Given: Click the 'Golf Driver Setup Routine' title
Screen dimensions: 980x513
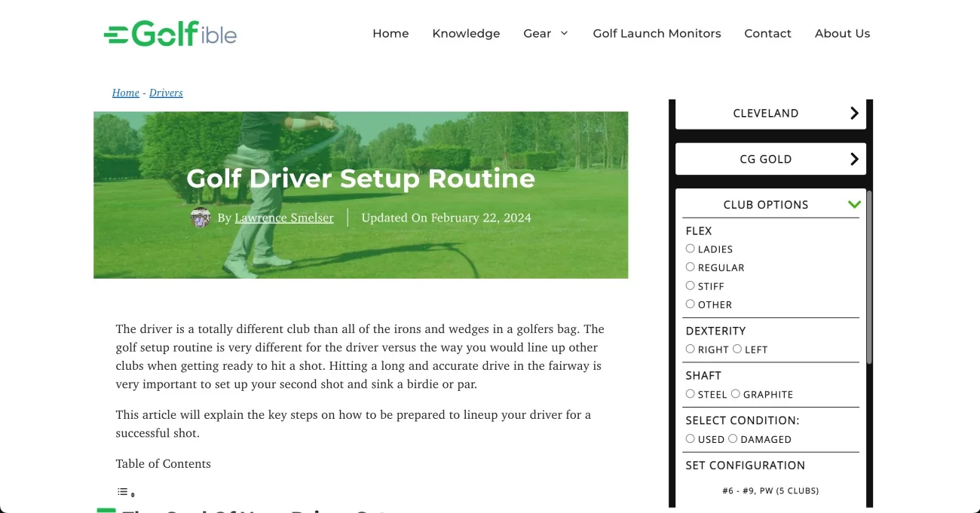Looking at the screenshot, I should click(360, 179).
